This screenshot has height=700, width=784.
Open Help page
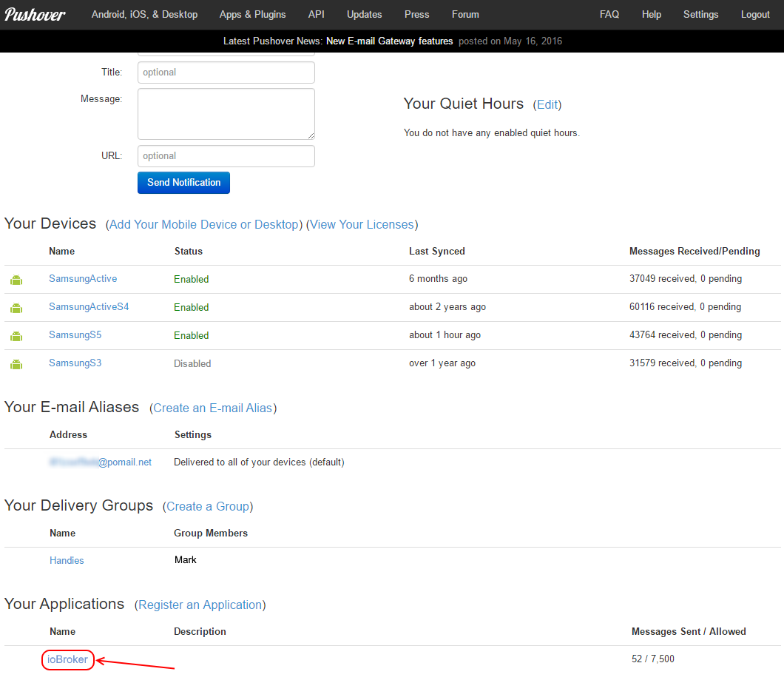[x=652, y=15]
